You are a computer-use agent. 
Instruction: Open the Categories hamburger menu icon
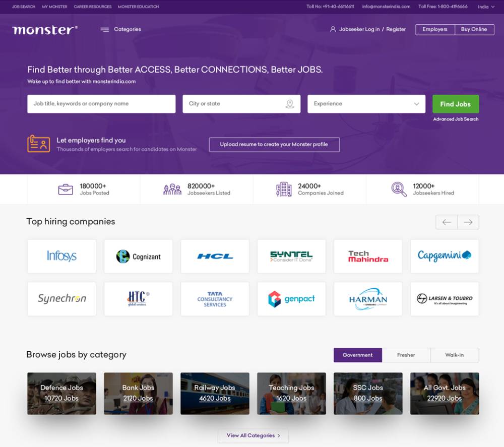(104, 30)
